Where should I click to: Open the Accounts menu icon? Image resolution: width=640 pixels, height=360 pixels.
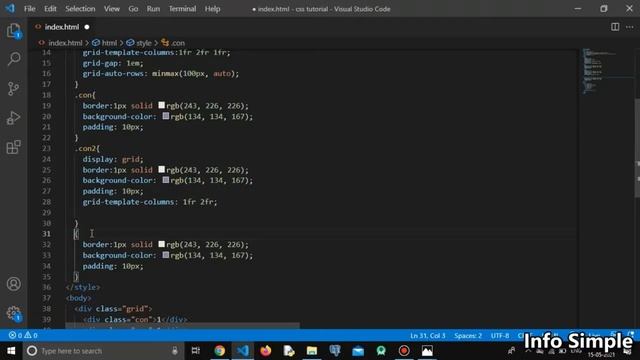pos(13,284)
